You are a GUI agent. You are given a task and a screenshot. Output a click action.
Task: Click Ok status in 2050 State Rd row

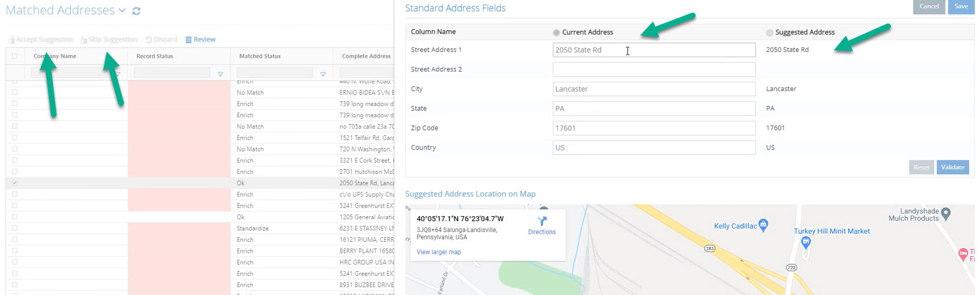(x=240, y=183)
